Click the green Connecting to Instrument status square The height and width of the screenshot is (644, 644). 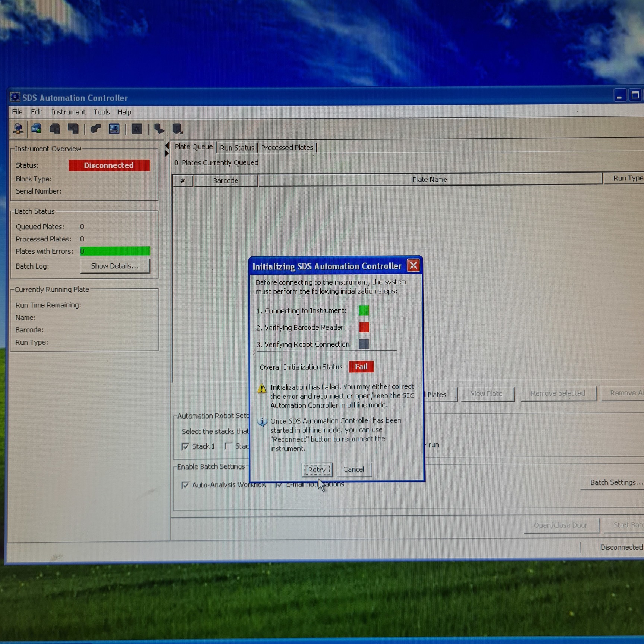pos(364,310)
